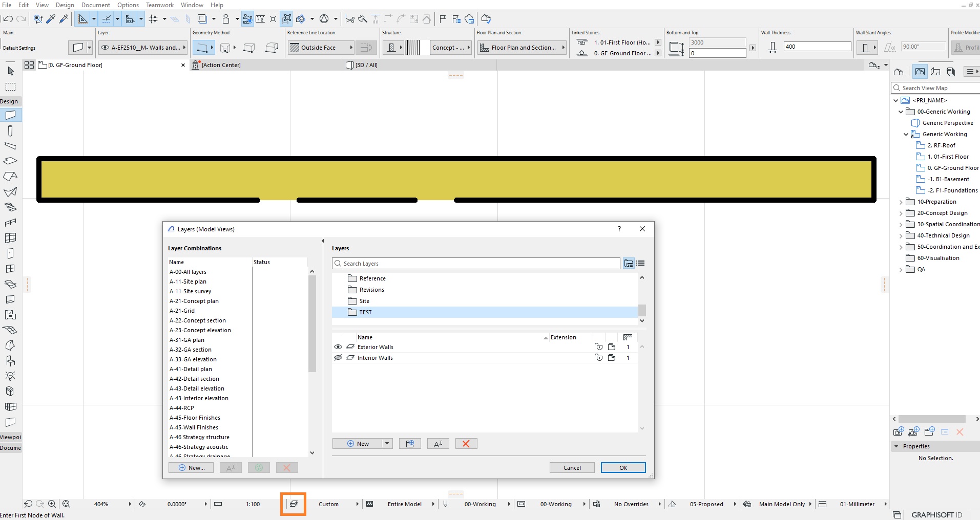
Task: Delete layer using red X below the Layers list
Action: pos(466,444)
